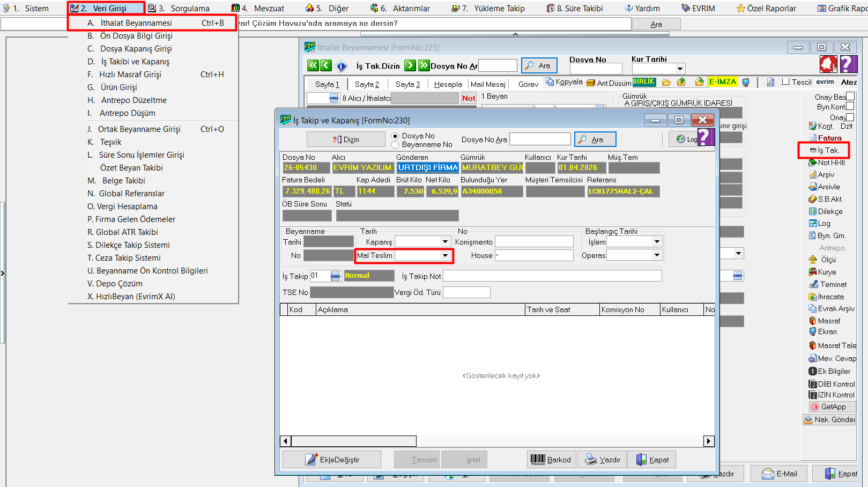Click the E-İMZA signature icon
868x487 pixels.
click(x=723, y=82)
